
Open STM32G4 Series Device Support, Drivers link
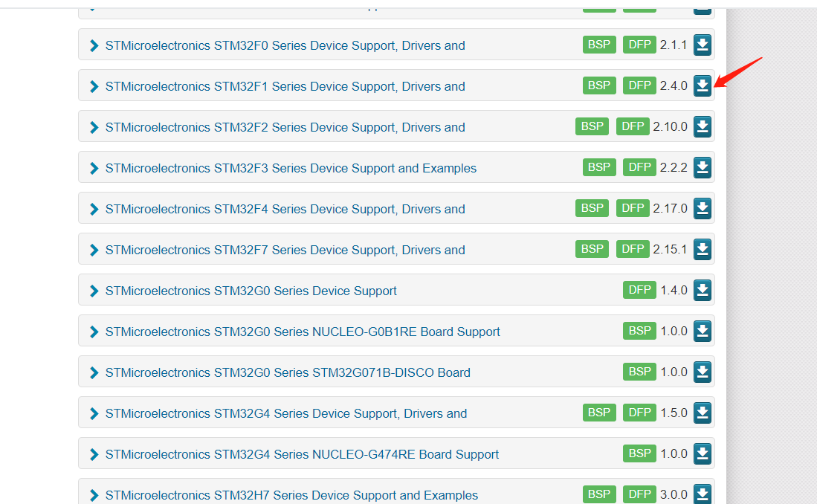[x=286, y=414]
